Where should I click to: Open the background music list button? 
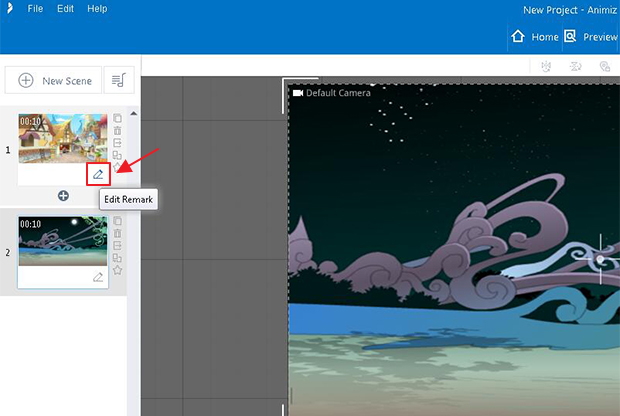[x=119, y=80]
